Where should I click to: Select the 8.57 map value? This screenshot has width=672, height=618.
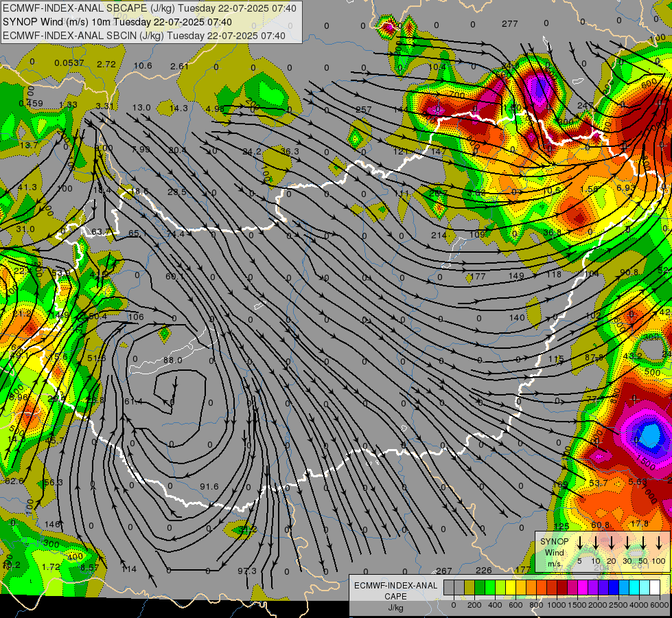click(89, 567)
